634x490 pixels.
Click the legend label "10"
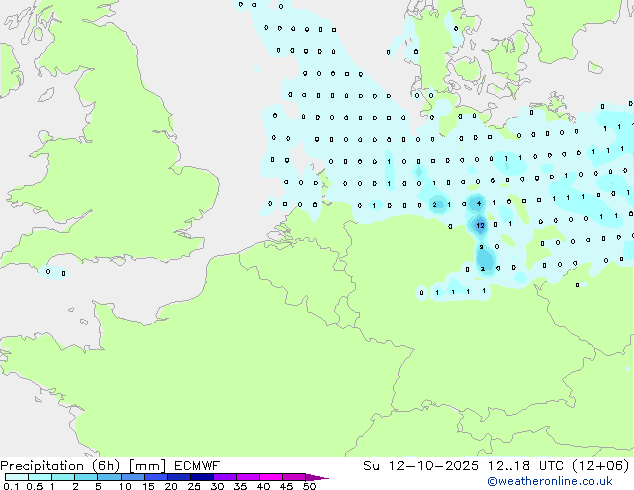coord(125,486)
